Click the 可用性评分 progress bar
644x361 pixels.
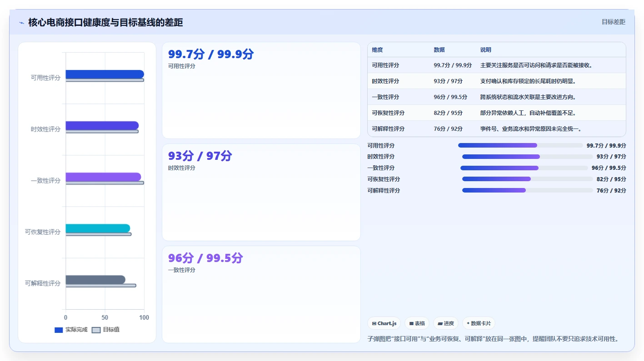coord(520,145)
